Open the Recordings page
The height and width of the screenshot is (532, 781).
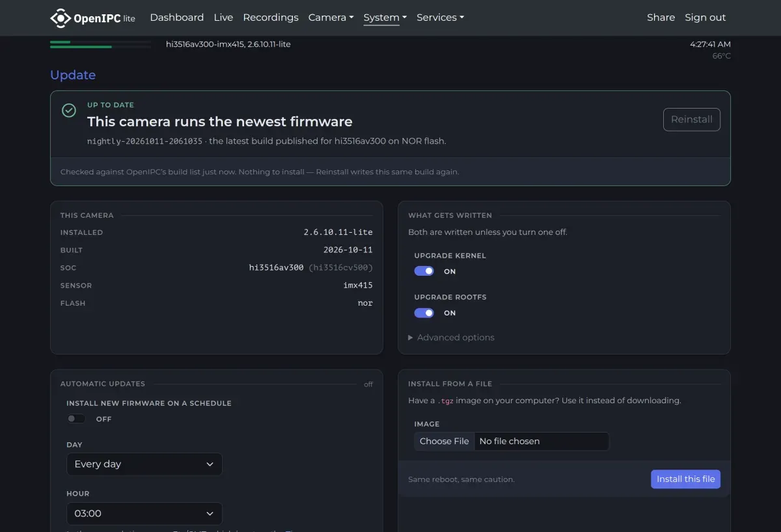271,18
